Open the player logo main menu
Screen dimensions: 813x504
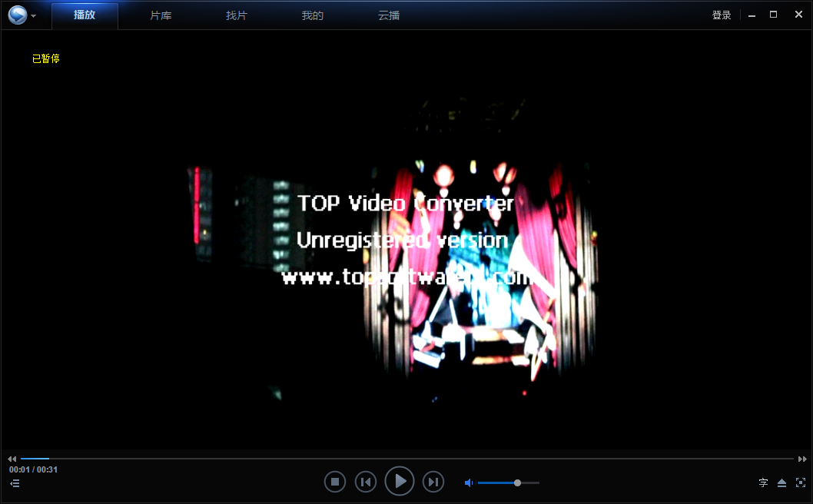point(18,15)
